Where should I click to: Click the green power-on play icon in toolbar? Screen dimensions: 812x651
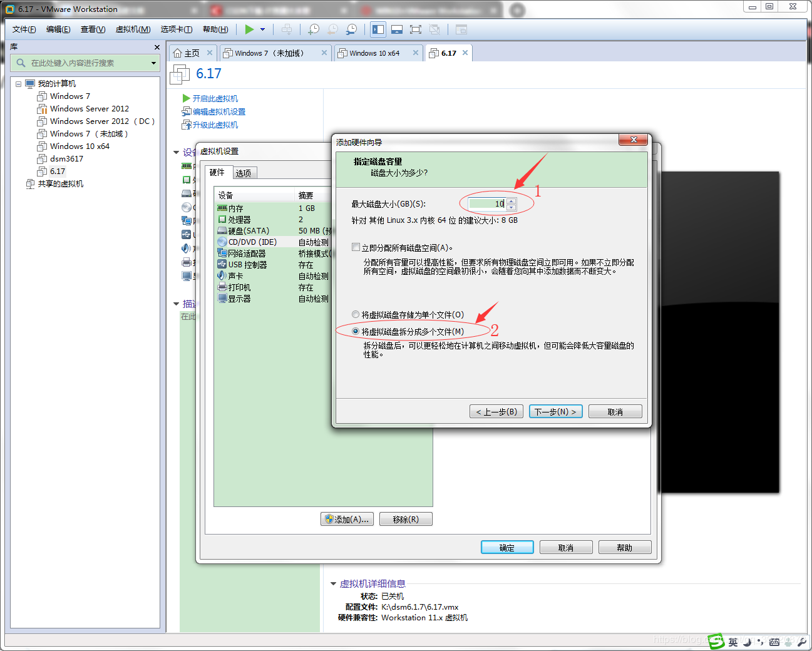pyautogui.click(x=249, y=29)
